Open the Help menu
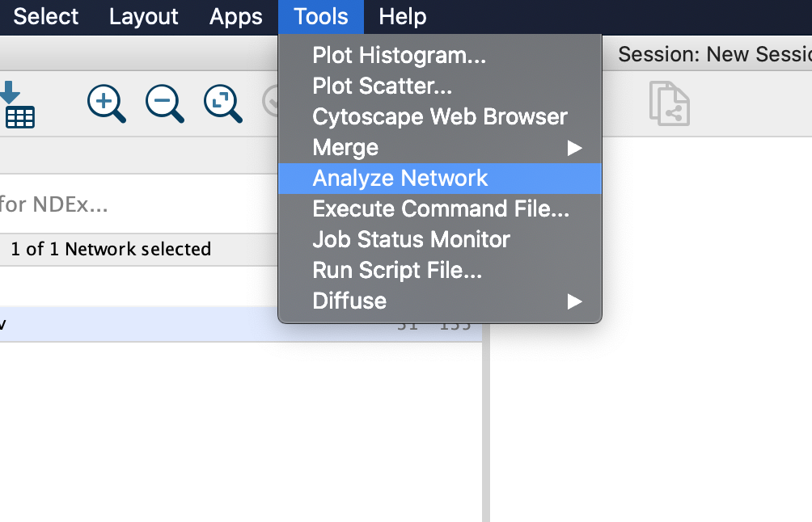The width and height of the screenshot is (812, 522). click(402, 17)
